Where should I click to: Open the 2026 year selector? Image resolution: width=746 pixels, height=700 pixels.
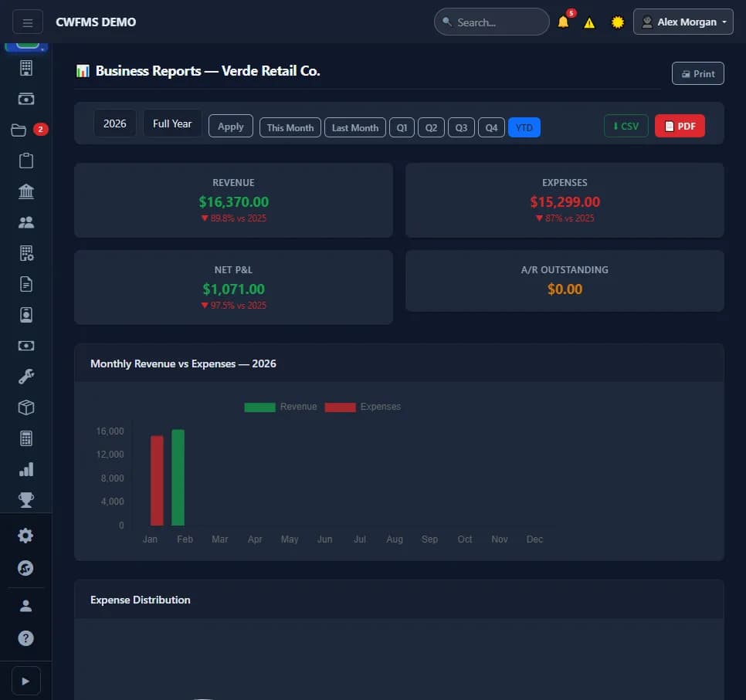(114, 123)
